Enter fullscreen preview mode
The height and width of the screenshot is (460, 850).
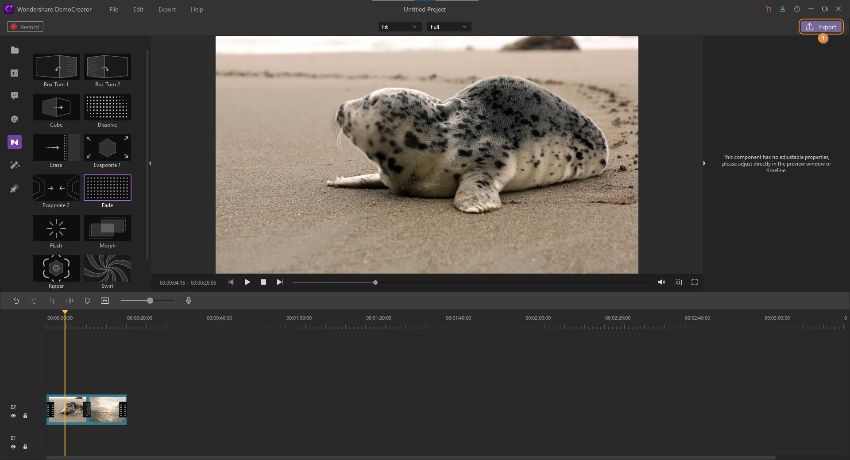(x=695, y=282)
